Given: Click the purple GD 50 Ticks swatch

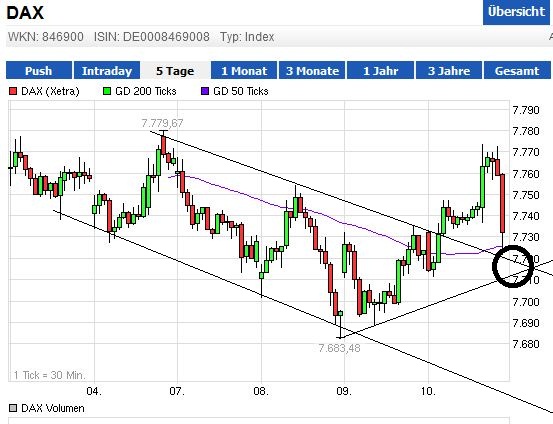Looking at the screenshot, I should point(205,91).
